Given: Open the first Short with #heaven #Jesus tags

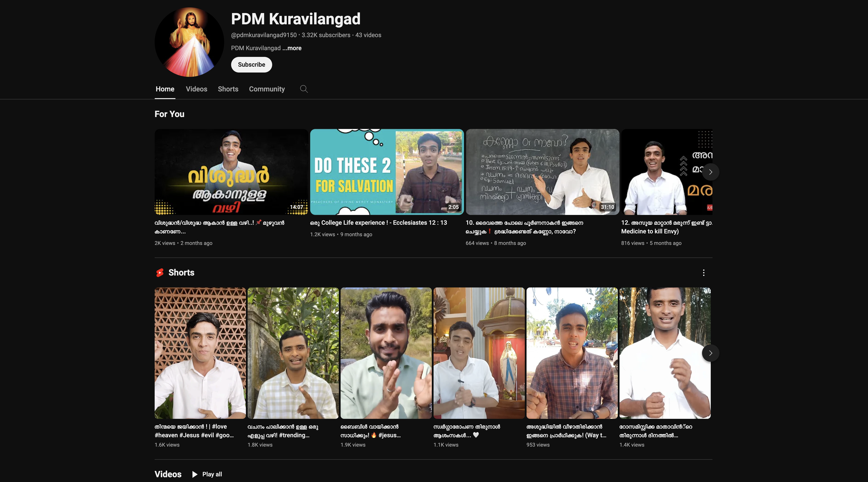Looking at the screenshot, I should point(200,353).
